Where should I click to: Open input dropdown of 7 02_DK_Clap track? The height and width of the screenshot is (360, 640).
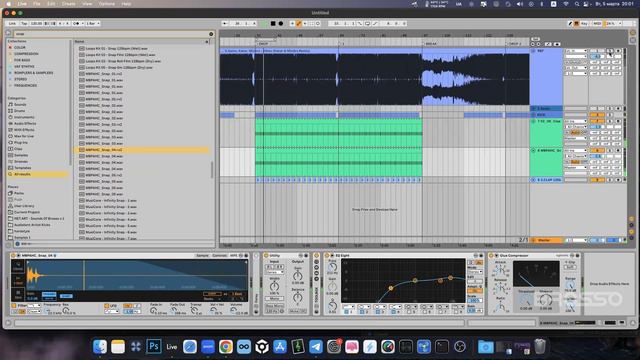pos(576,121)
